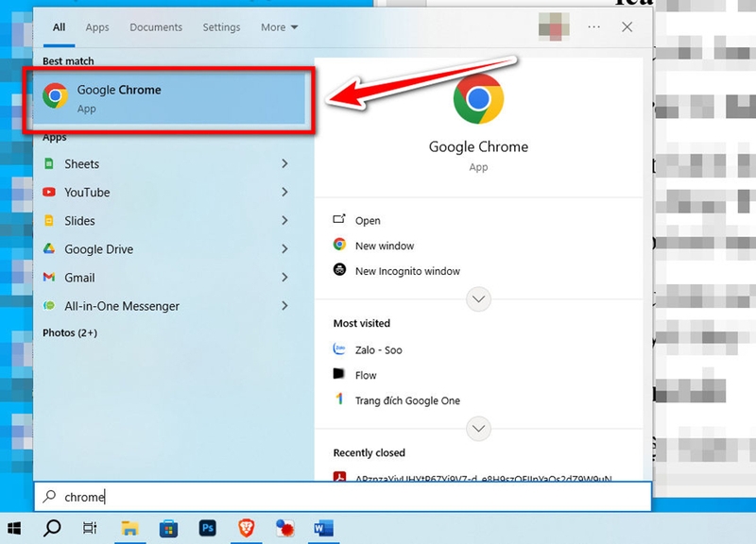Open Trang đích Google One link

point(407,400)
